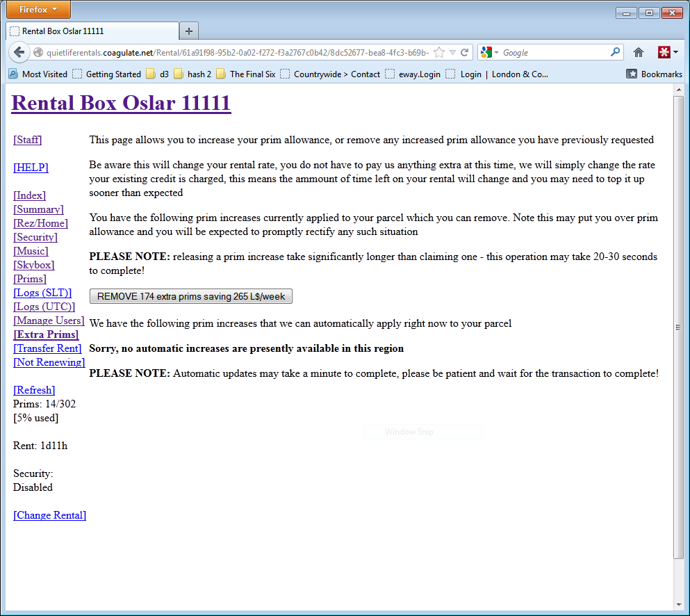Image resolution: width=690 pixels, height=616 pixels.
Task: Open the Bookmarks menu button
Action: [x=654, y=74]
